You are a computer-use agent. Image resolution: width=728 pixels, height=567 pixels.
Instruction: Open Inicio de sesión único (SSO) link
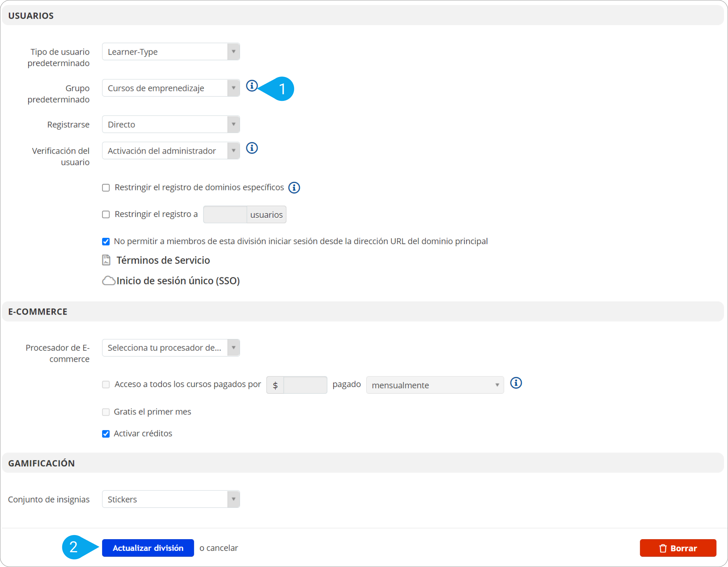(178, 281)
